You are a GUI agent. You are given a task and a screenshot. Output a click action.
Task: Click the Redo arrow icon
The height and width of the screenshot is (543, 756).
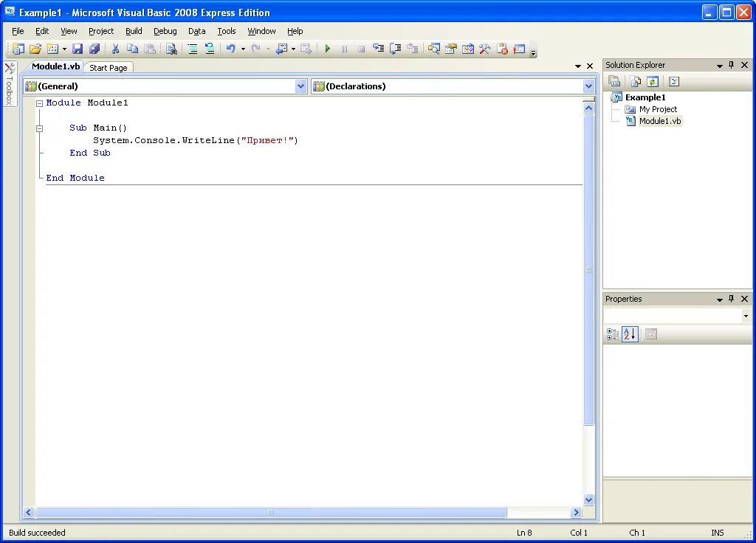256,49
